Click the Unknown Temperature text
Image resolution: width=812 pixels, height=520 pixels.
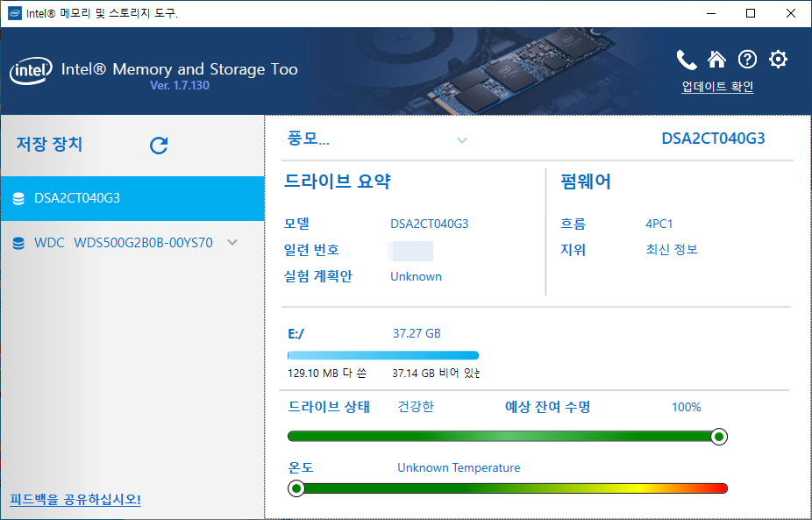(x=459, y=467)
